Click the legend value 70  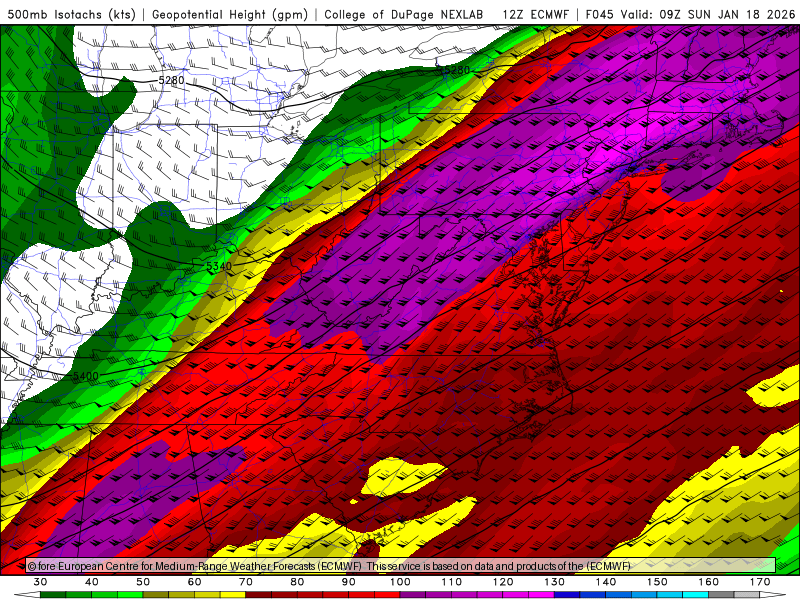246,582
